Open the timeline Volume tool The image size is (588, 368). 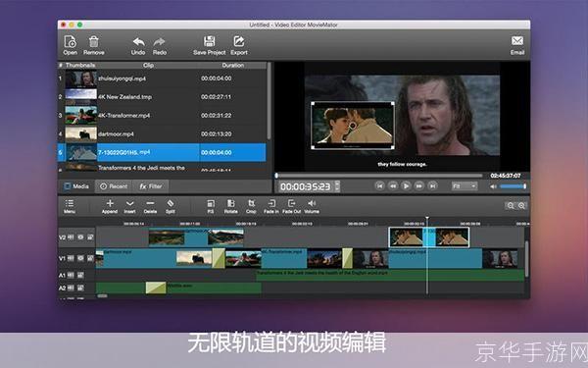(312, 206)
